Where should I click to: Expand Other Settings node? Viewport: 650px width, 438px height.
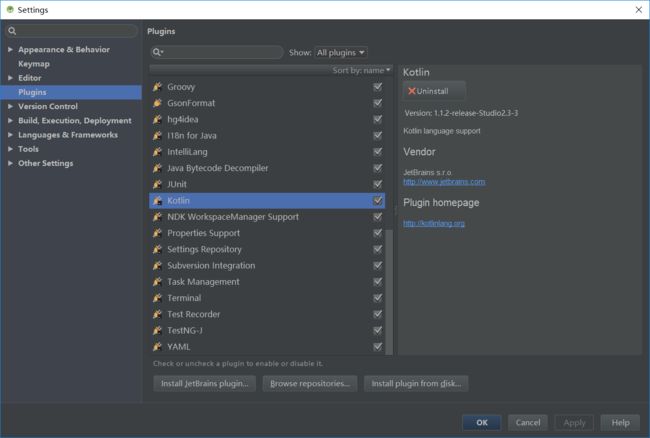pos(10,163)
